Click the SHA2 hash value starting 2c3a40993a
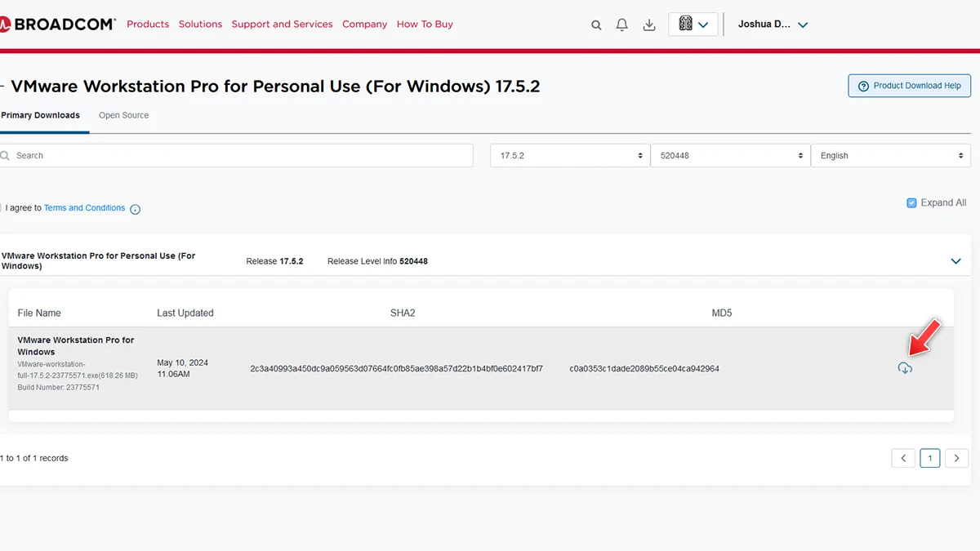This screenshot has width=980, height=551. click(397, 369)
